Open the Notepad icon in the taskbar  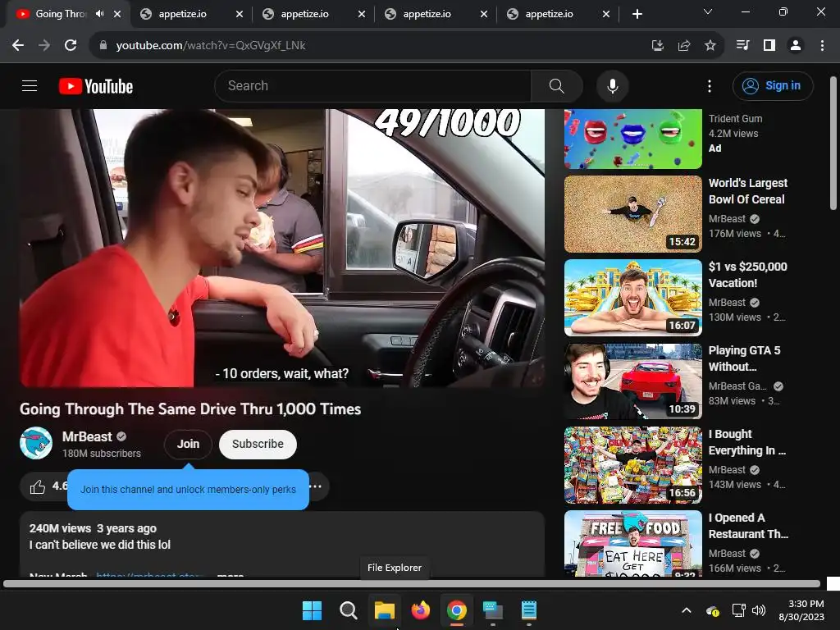click(x=529, y=610)
